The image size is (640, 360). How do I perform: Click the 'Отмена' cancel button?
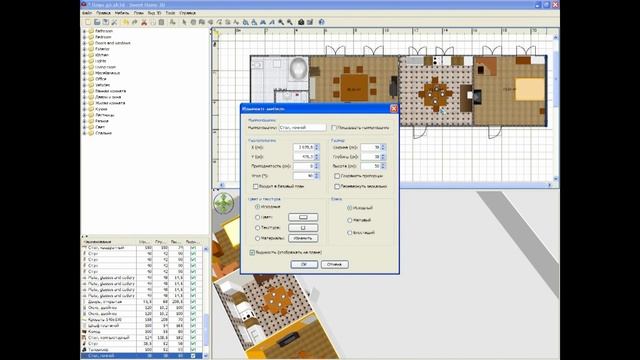tap(335, 264)
